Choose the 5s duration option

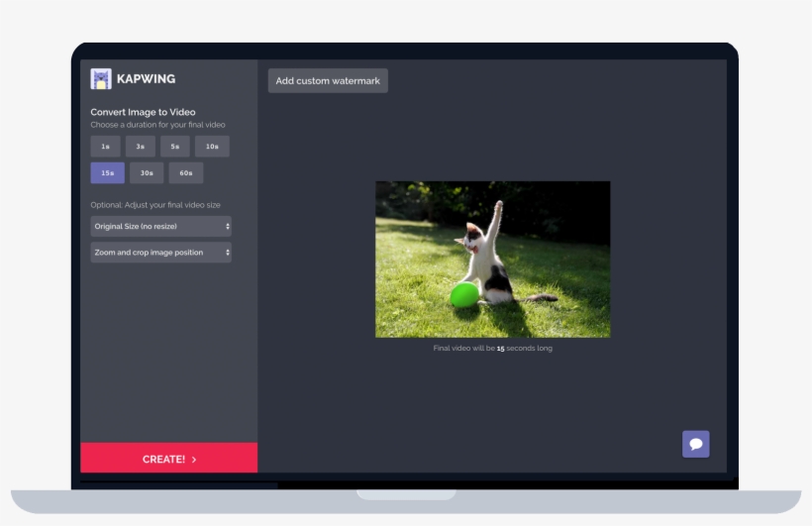[175, 147]
